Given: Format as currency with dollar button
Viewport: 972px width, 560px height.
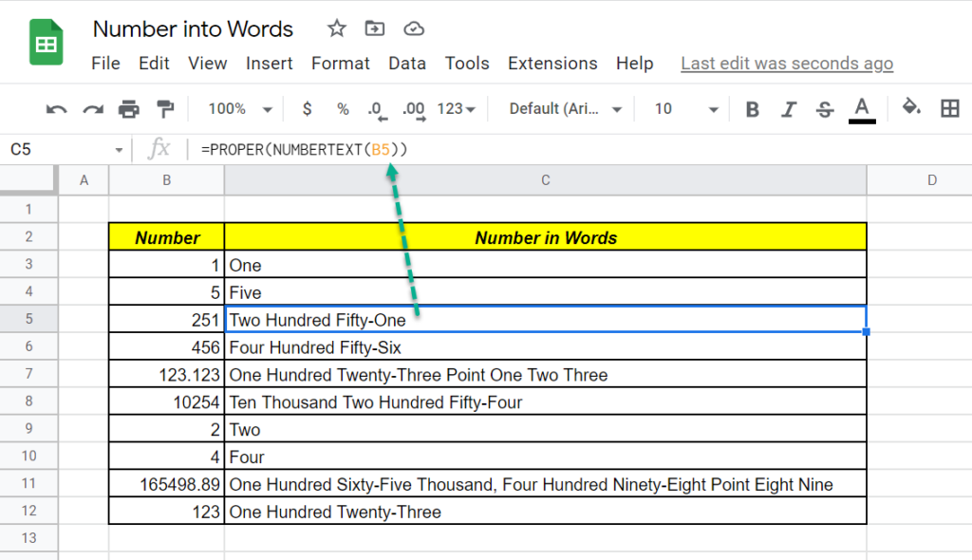Looking at the screenshot, I should (307, 109).
